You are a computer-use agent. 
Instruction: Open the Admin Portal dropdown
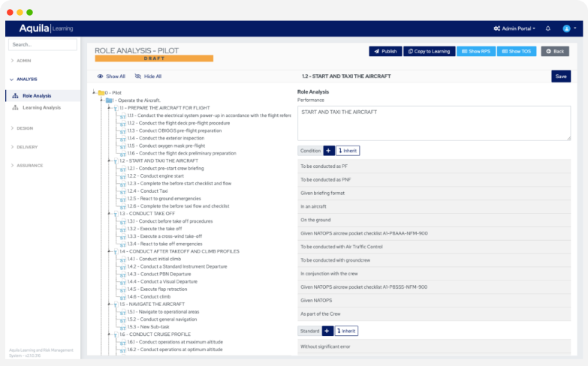(514, 28)
